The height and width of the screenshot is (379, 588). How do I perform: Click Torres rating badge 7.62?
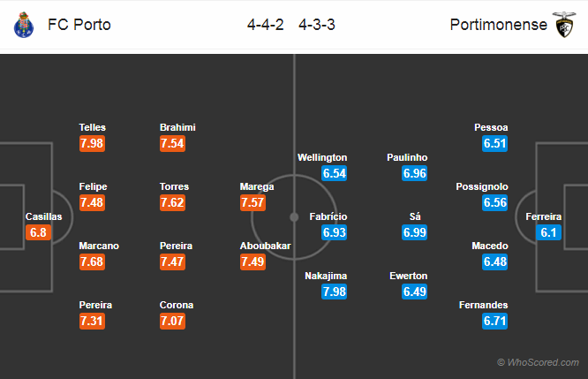[172, 202]
